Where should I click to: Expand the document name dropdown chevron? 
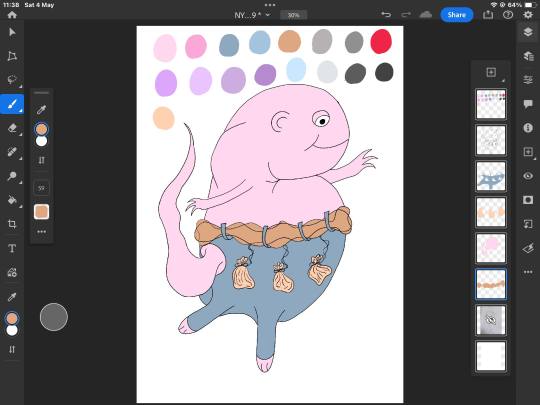(x=268, y=15)
